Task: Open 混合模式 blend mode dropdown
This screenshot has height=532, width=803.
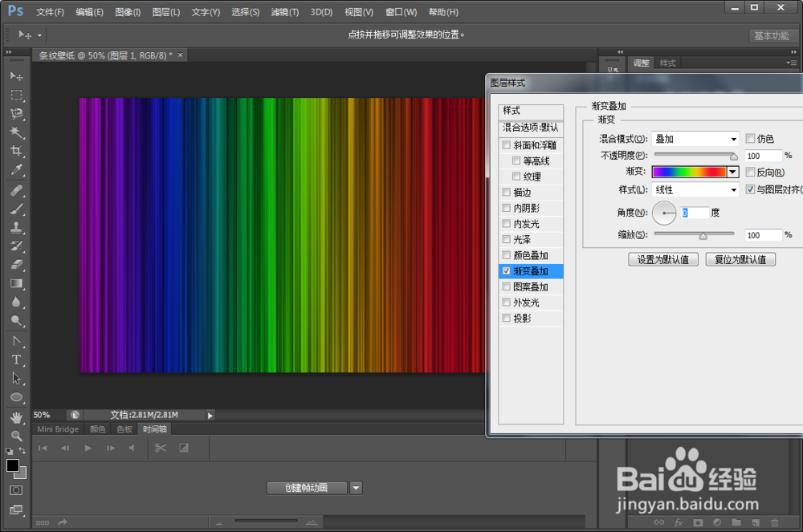Action: coord(695,139)
